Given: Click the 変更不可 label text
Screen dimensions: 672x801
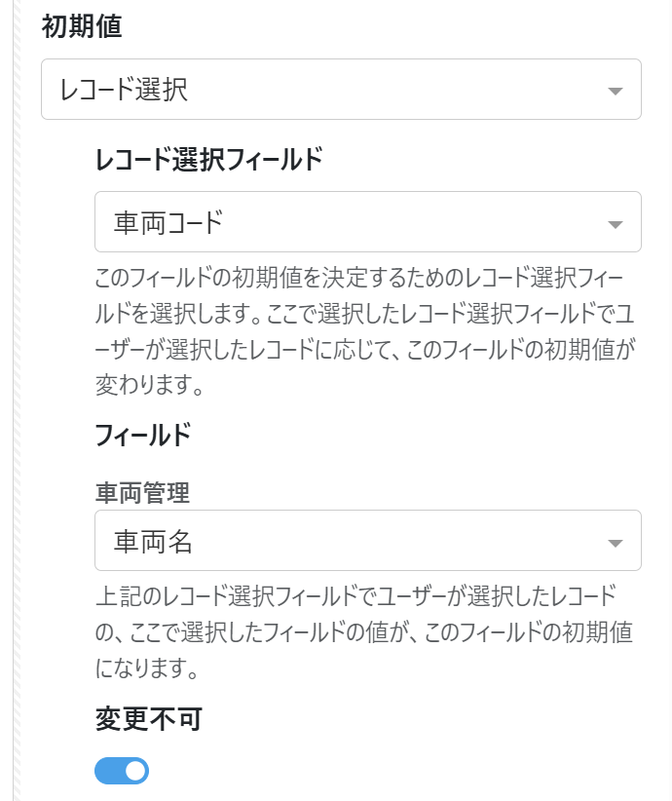Looking at the screenshot, I should tap(148, 718).
